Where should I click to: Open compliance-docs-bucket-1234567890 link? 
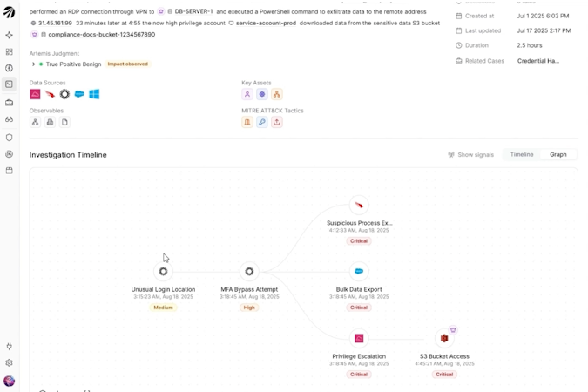tap(102, 35)
